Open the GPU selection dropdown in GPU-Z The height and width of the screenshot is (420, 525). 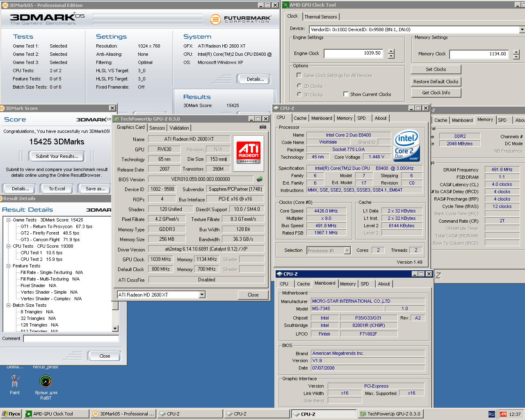click(x=202, y=294)
